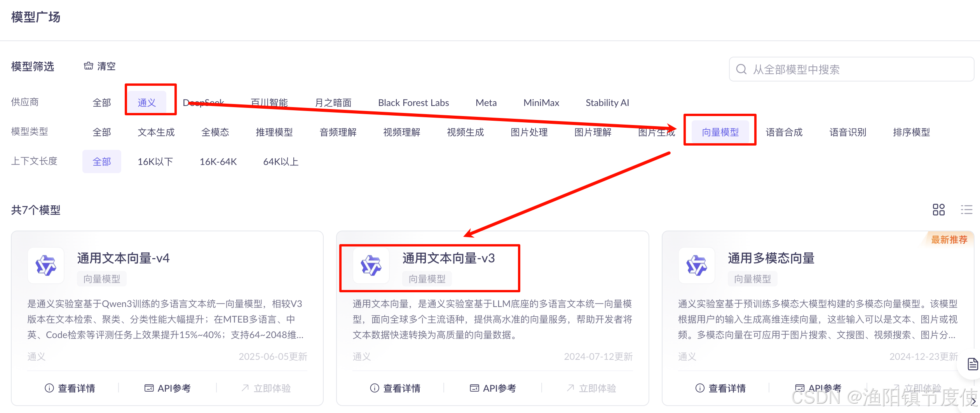Click the 通用多模态向量 model logo
This screenshot has height=413, width=980.
697,265
